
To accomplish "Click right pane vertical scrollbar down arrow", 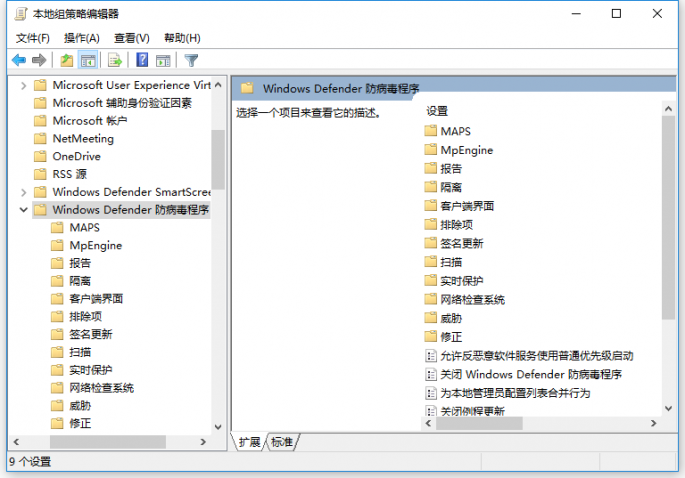I will coord(668,409).
